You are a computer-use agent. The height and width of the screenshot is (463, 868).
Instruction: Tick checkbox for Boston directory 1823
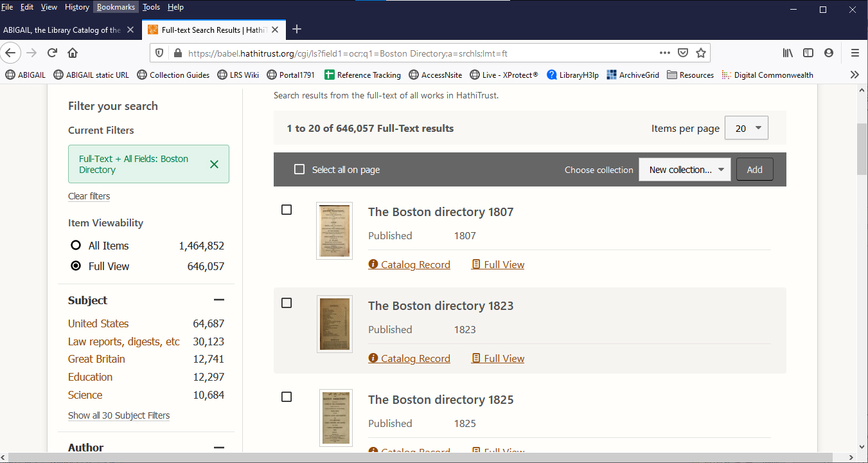click(x=287, y=303)
